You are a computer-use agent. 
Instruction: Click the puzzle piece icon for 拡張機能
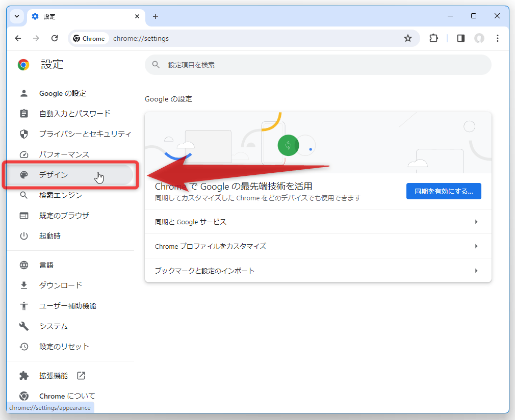click(x=24, y=376)
